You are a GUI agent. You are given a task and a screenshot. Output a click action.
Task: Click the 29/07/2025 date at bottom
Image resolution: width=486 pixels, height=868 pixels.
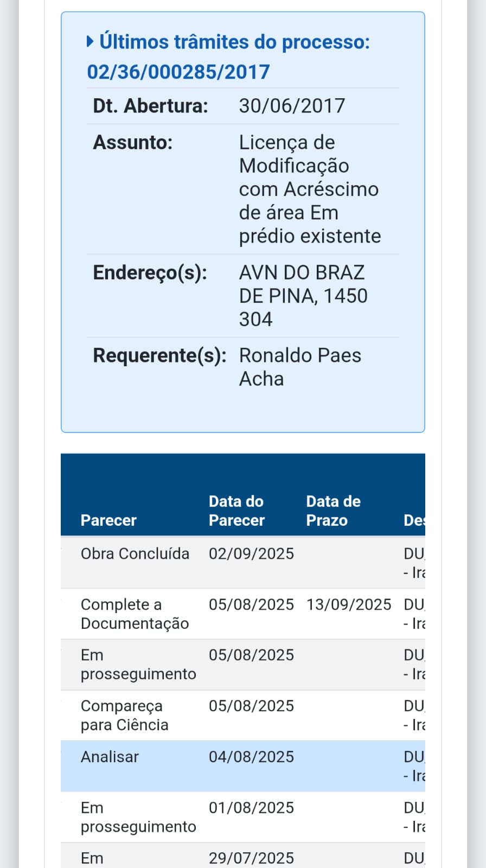click(x=251, y=858)
